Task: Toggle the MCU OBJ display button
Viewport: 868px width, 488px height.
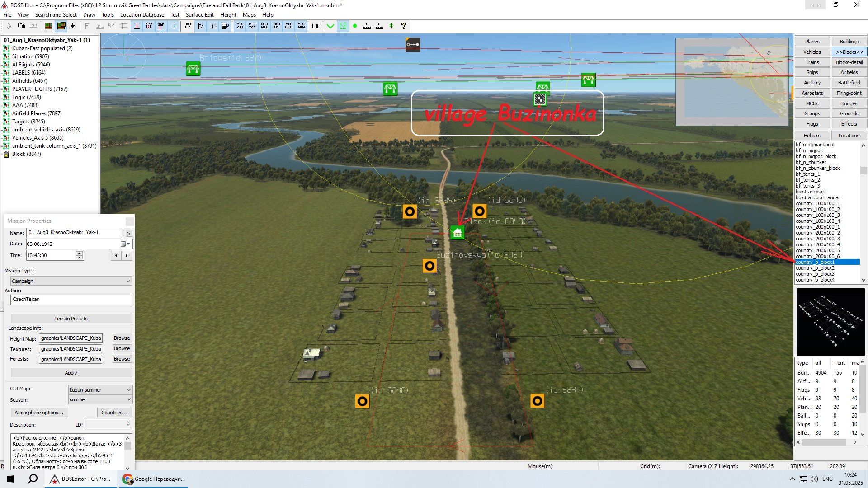Action: pos(240,26)
